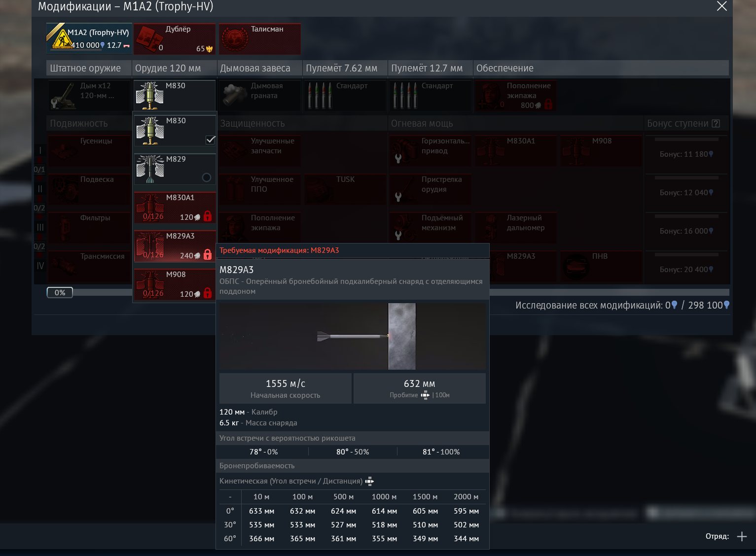Click the lock icon on dropdown M830A1

(x=208, y=216)
